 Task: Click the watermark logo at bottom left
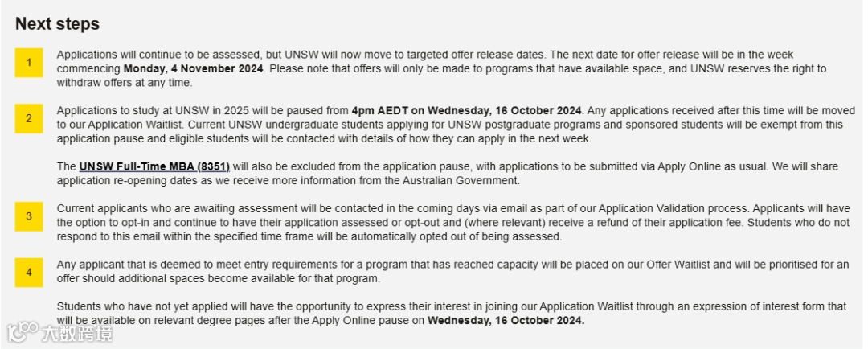(23, 332)
